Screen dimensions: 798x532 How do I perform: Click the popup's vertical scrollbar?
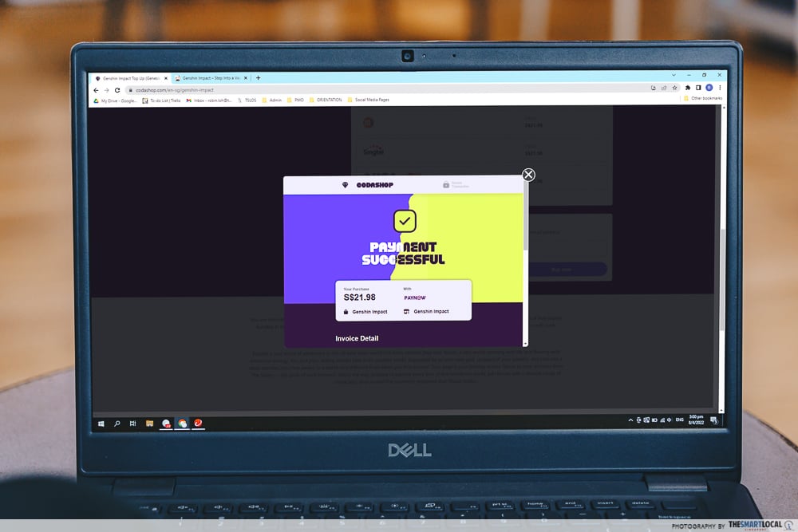[525, 231]
